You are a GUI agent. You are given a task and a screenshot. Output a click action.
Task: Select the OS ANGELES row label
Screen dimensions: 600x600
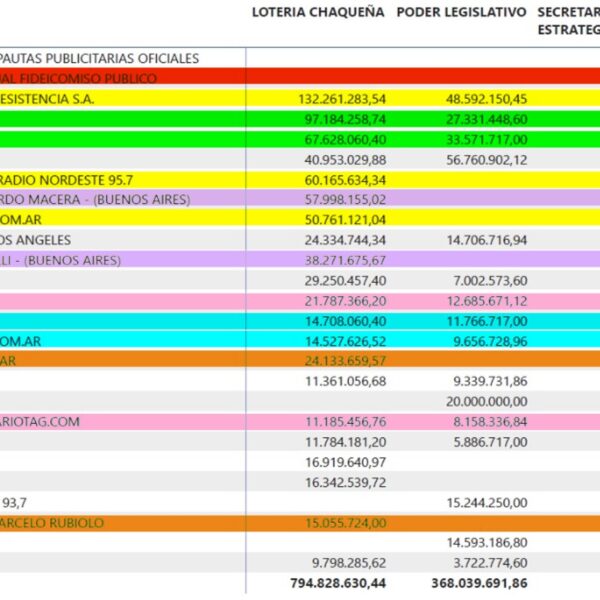click(35, 240)
